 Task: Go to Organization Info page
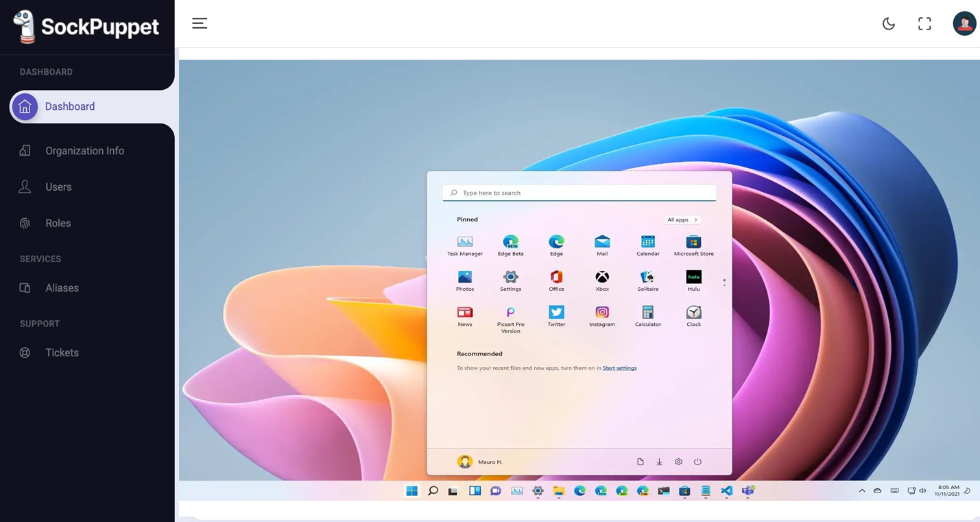[x=84, y=151]
